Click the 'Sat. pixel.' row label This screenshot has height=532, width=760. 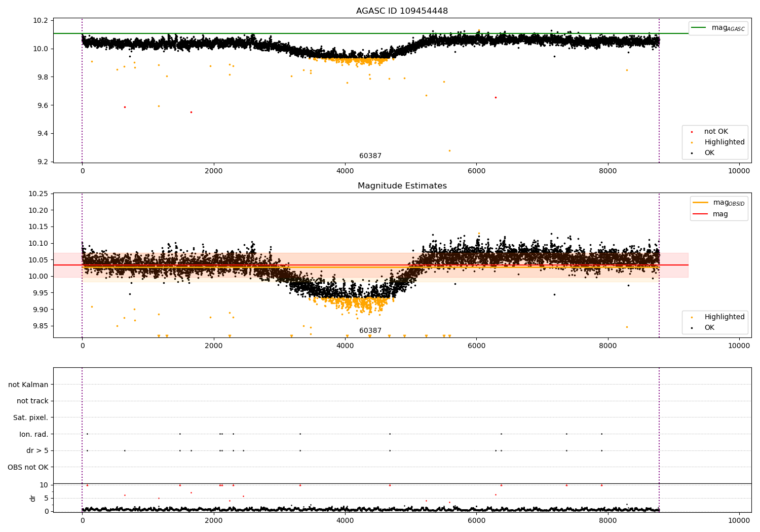pyautogui.click(x=31, y=418)
